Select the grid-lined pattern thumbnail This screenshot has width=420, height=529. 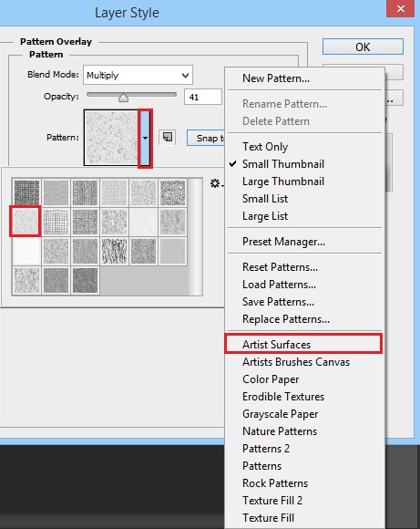click(56, 222)
